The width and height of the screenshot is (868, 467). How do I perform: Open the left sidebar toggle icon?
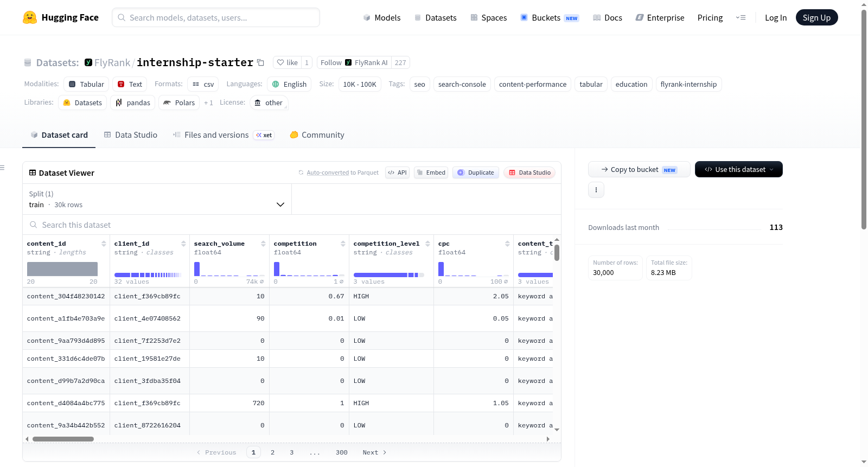tap(3, 168)
